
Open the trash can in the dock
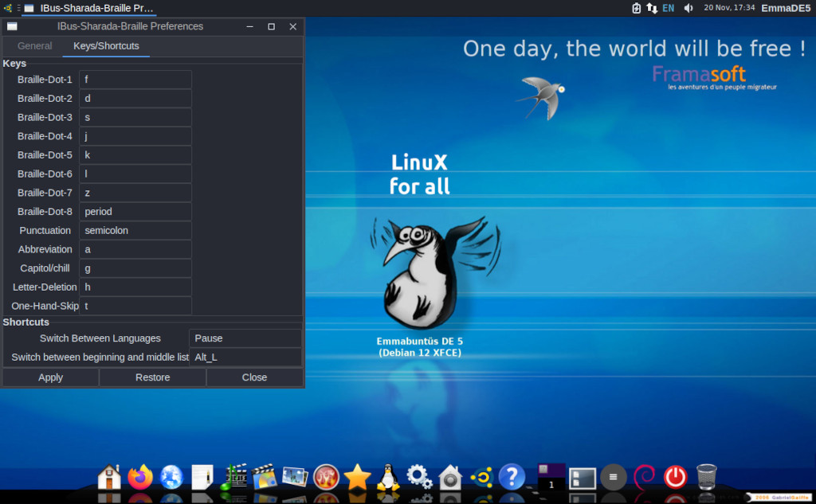706,477
